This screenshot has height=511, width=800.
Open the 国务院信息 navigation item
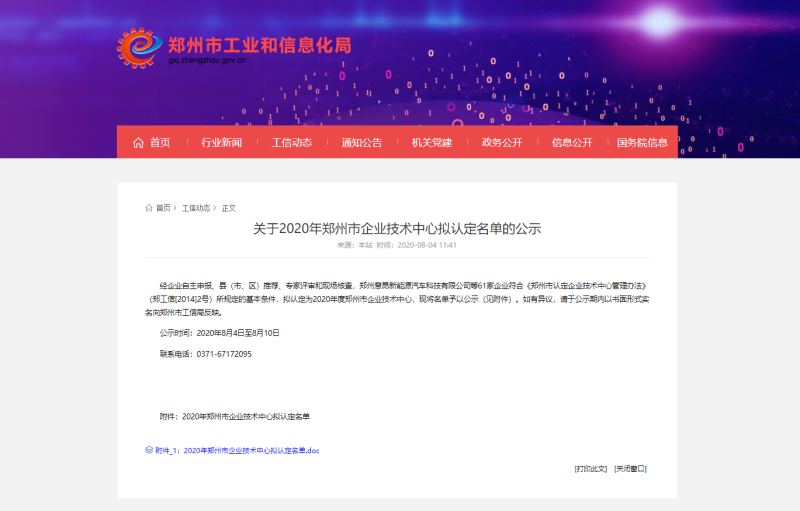[642, 142]
